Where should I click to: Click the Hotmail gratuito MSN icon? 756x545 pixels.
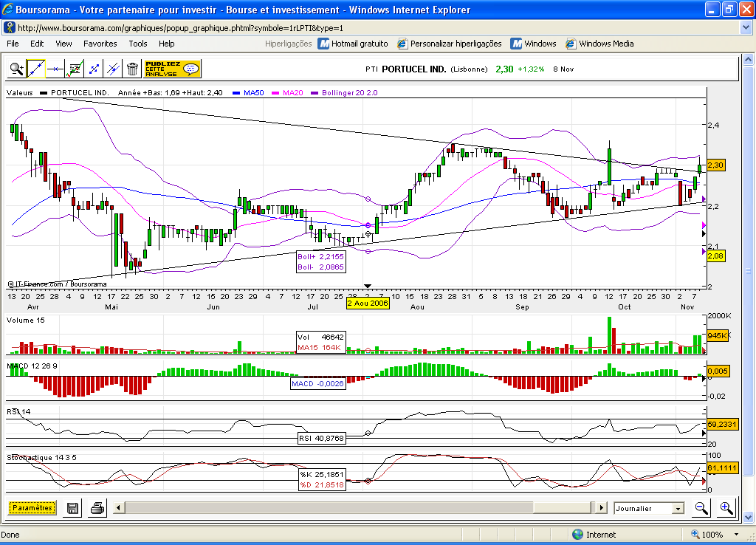(324, 44)
